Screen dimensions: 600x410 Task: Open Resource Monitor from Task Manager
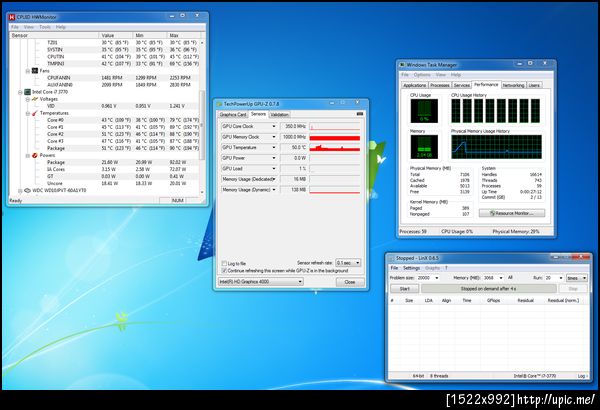coord(512,213)
